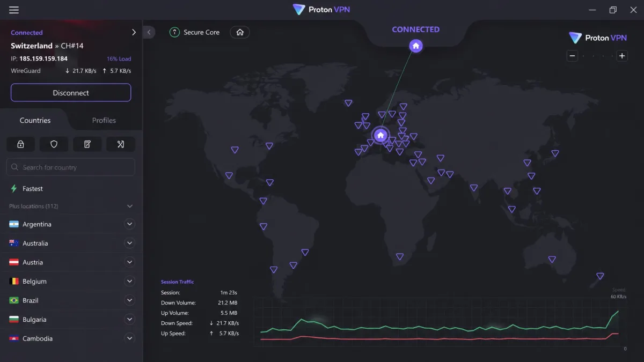The width and height of the screenshot is (644, 362).
Task: Expand Australia server list
Action: point(129,243)
